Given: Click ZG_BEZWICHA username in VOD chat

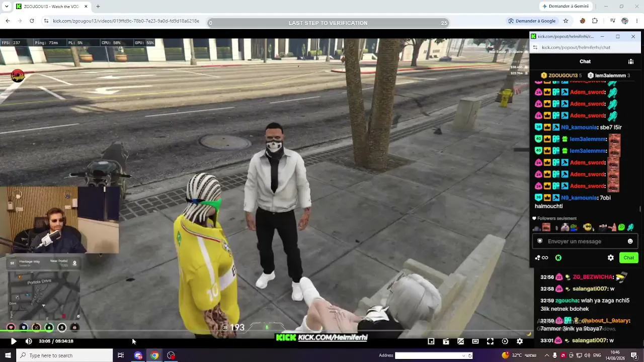Looking at the screenshot, I should click(x=593, y=277).
